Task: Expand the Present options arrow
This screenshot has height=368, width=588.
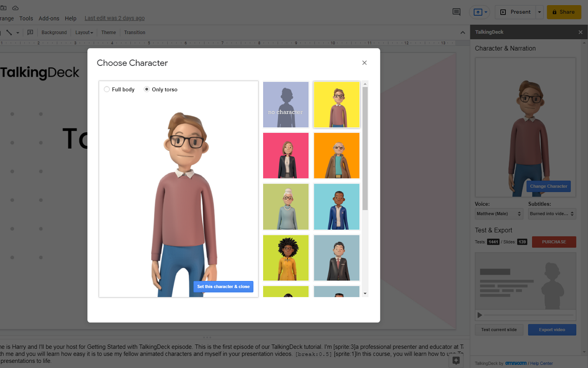Action: coord(538,12)
